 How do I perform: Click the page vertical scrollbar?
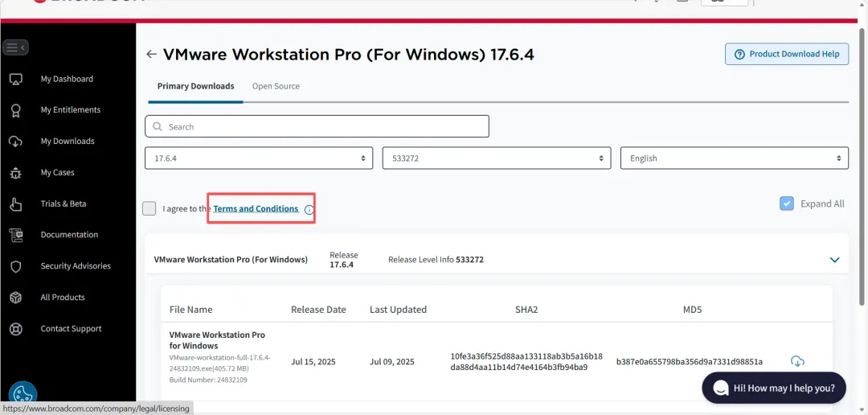(862, 166)
